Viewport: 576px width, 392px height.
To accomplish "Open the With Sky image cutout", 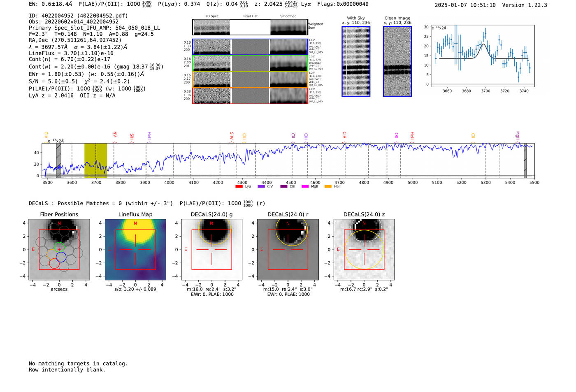I will click(x=356, y=61).
